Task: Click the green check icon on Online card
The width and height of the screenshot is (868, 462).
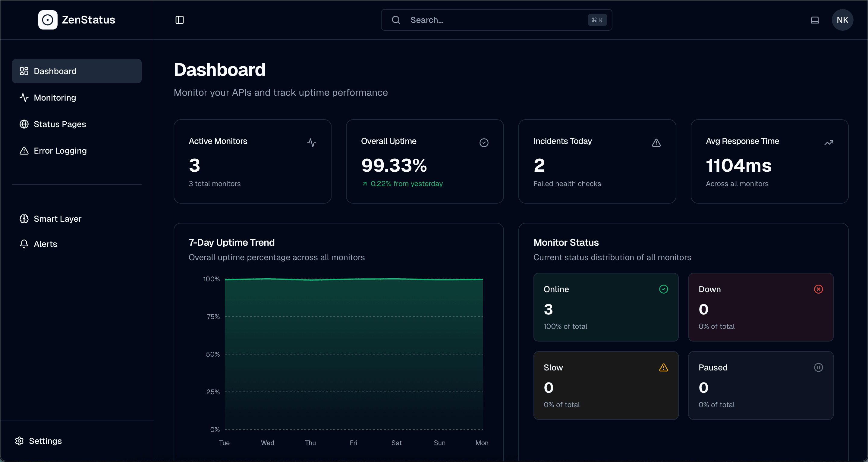Action: (x=664, y=289)
